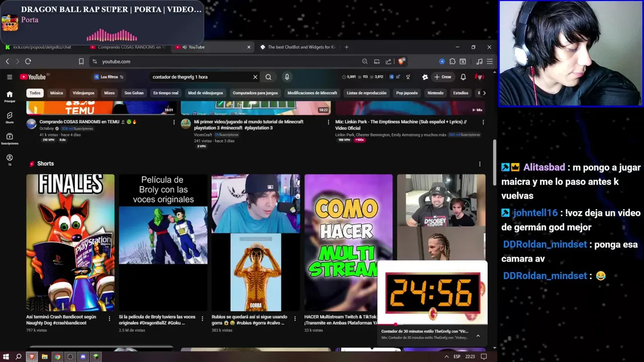This screenshot has height=362, width=644.
Task: Open the account avatar menu
Action: pyautogui.click(x=479, y=77)
